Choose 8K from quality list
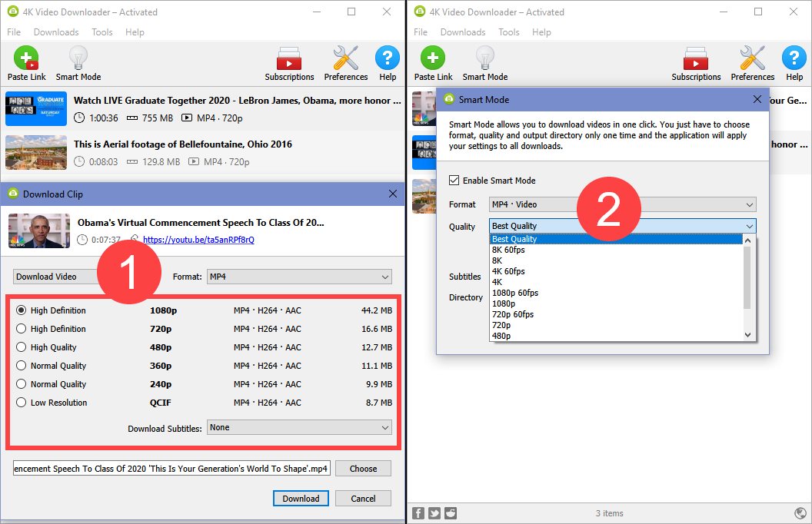Screen dimensions: 812x524 (x=616, y=260)
